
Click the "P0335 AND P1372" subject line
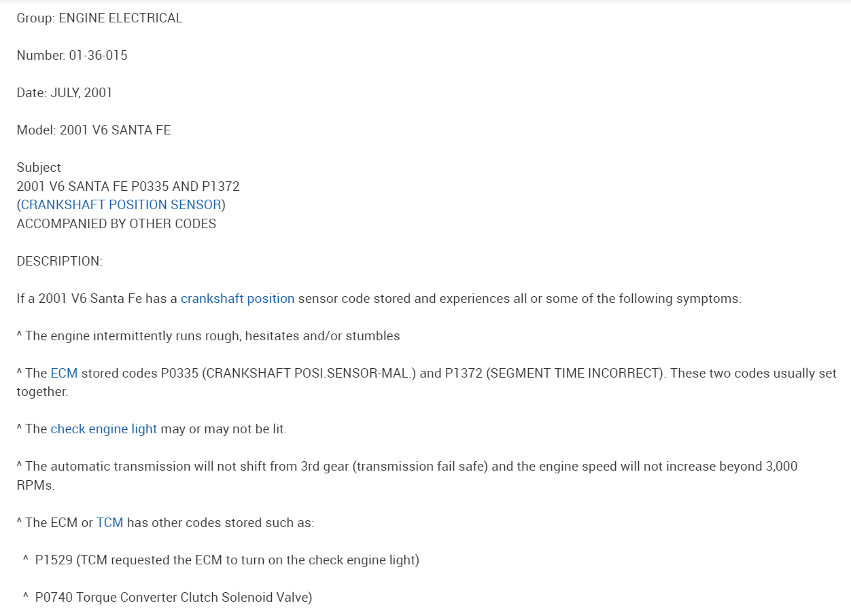tap(185, 187)
